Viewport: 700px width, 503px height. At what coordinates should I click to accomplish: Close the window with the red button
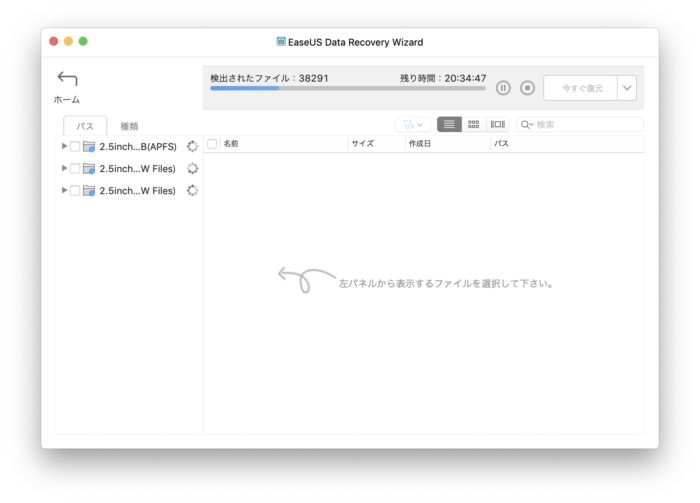point(54,41)
